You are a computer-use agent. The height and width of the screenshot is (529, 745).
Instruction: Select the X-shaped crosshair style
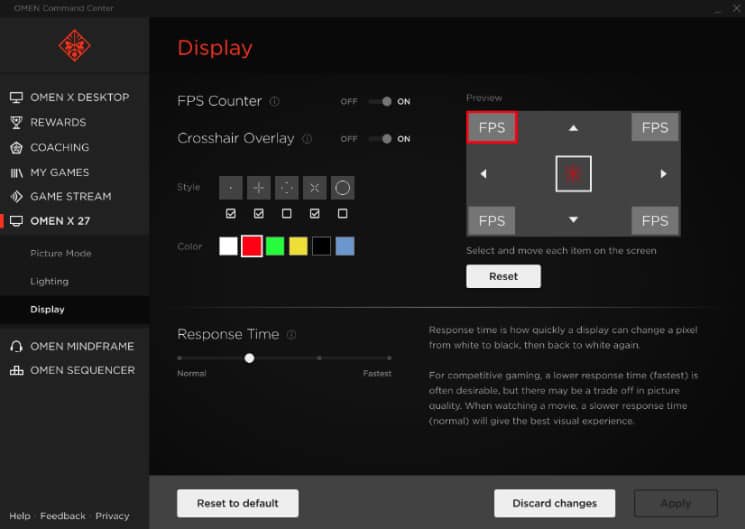click(315, 187)
